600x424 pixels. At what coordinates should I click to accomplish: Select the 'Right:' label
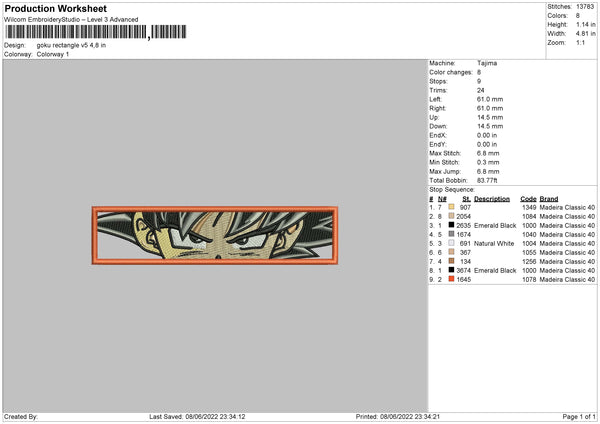[437, 108]
